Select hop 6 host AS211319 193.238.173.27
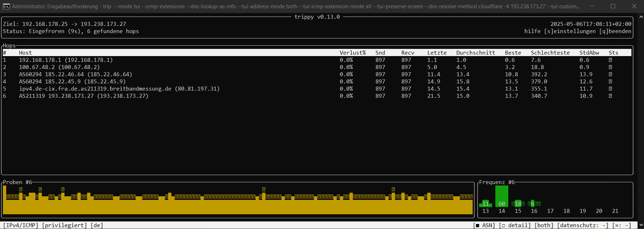This screenshot has height=229, width=644. click(84, 96)
